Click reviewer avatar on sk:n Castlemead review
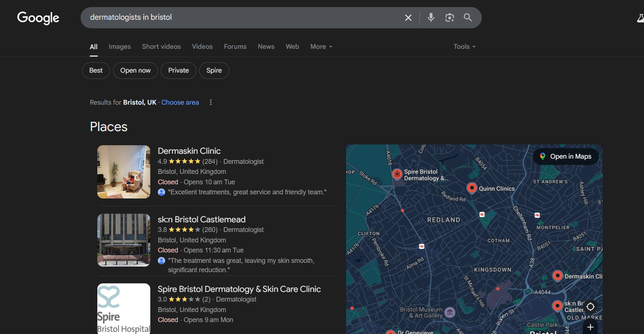Screen dimensions: 644x334 click(161, 261)
